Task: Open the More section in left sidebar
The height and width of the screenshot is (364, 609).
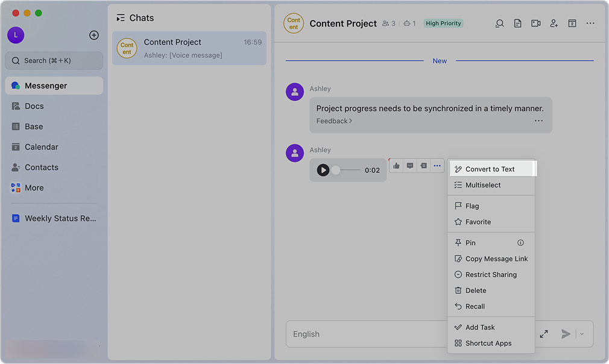Action: pos(34,187)
